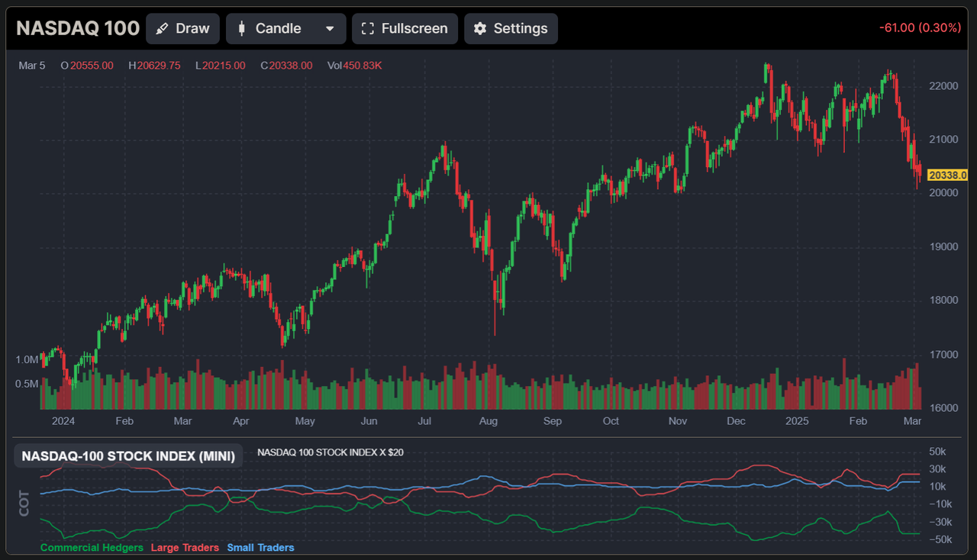Click the volume value 450.83K
This screenshot has width=977, height=560.
click(x=363, y=66)
